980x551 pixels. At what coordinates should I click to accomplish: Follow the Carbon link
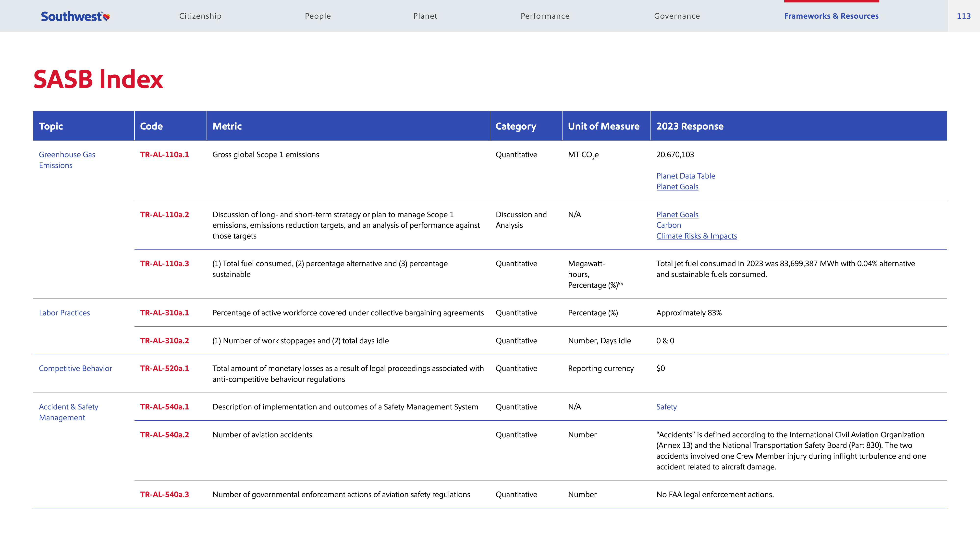tap(668, 225)
